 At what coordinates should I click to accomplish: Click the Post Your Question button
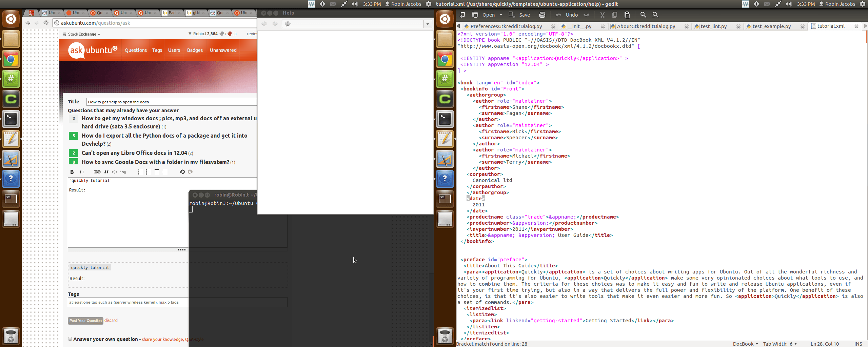[x=85, y=321]
